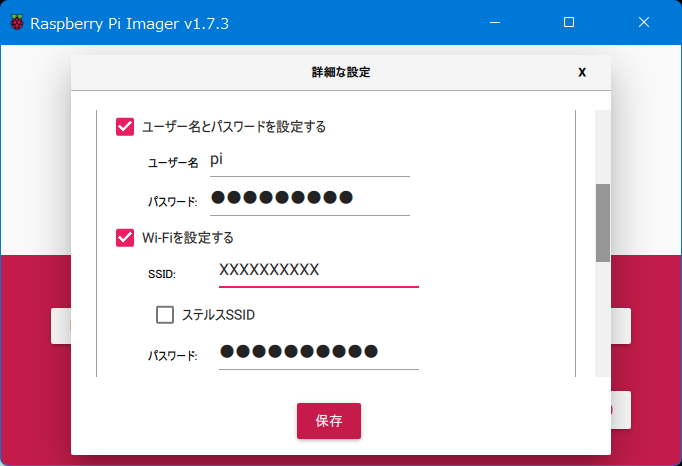Click the Raspberry Pi Imager v1.7.3 title text
682x466 pixels.
[129, 23]
